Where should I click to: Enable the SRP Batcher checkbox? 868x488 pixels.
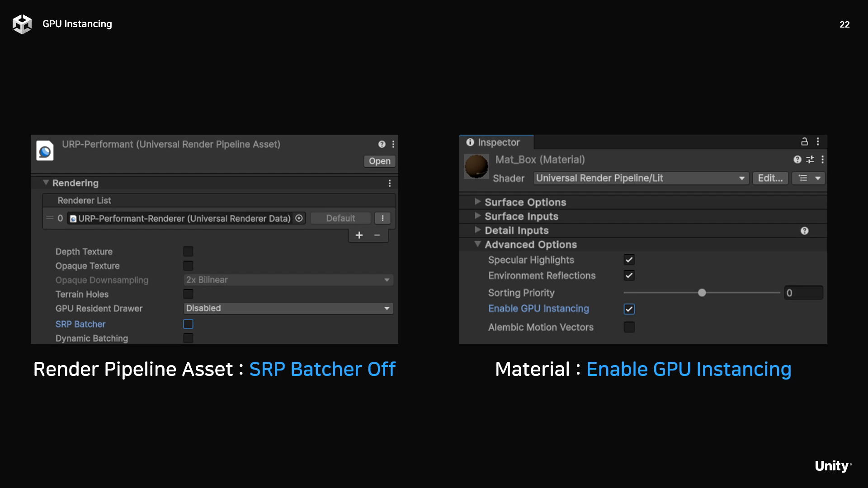[188, 324]
